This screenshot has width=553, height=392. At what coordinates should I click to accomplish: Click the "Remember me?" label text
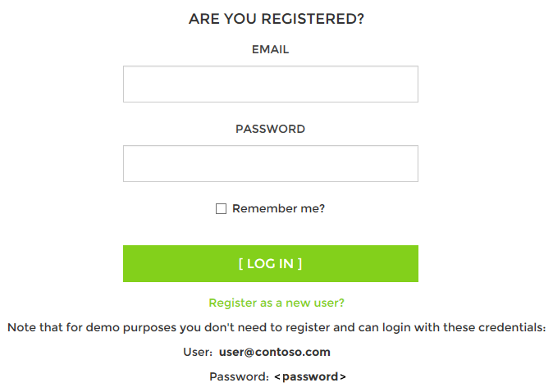coord(278,208)
